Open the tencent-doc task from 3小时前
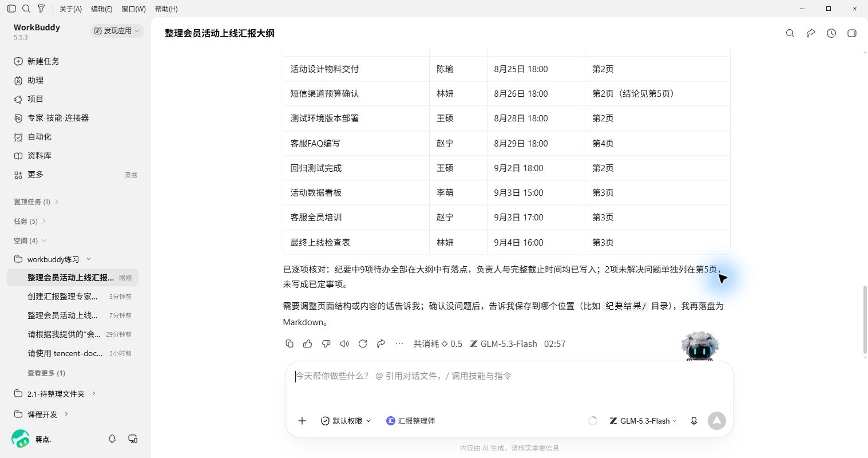 point(73,353)
